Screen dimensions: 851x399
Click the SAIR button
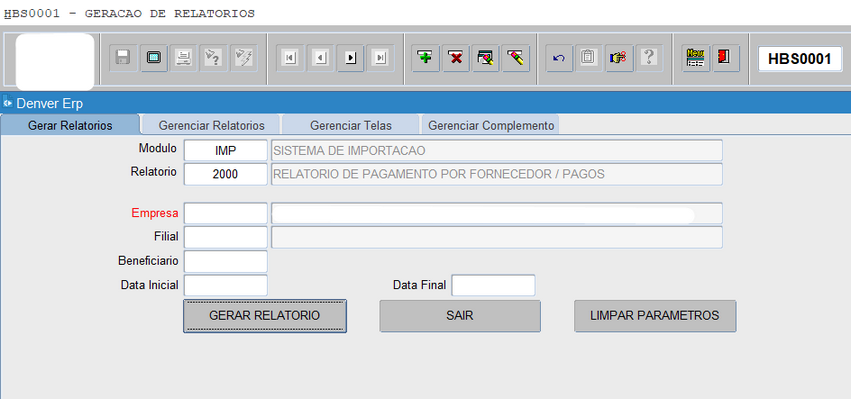pos(460,316)
